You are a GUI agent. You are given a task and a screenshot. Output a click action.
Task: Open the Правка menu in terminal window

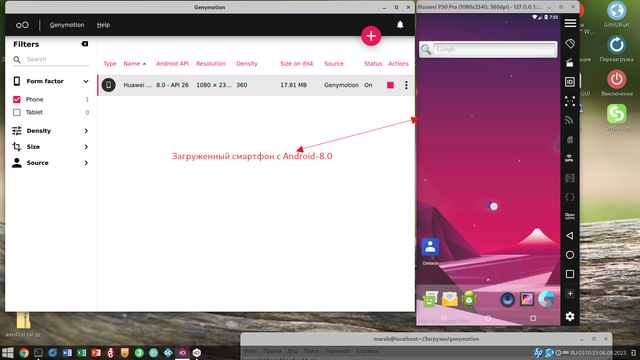pyautogui.click(x=272, y=351)
